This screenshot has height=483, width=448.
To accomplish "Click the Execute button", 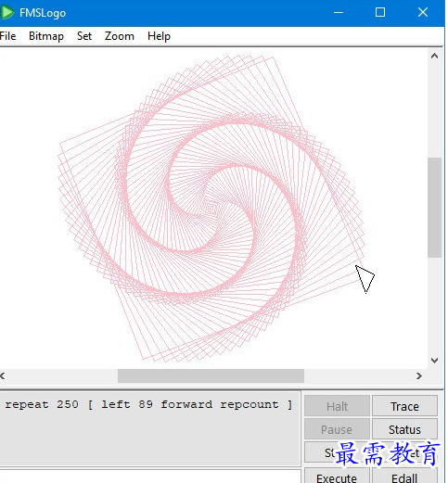I will 337,476.
